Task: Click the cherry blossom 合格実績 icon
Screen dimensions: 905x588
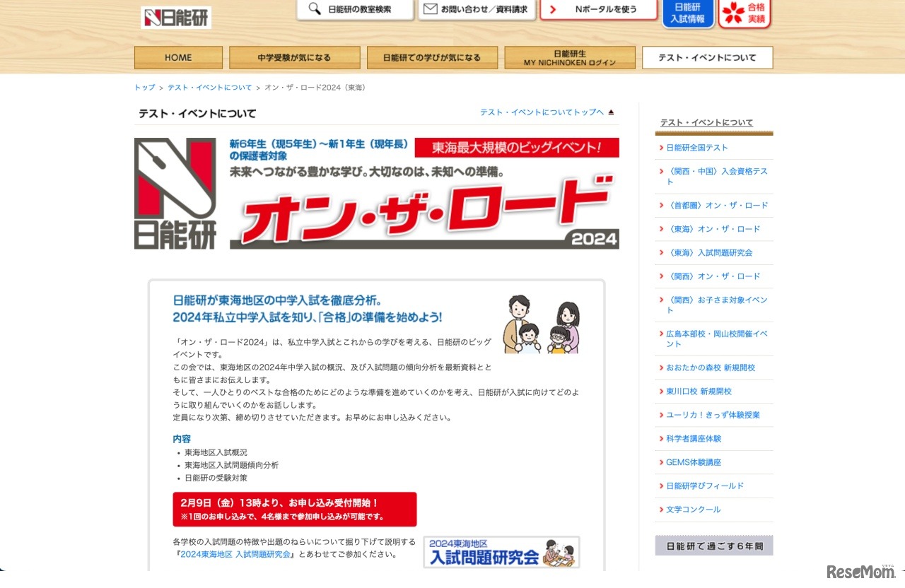Action: point(733,13)
